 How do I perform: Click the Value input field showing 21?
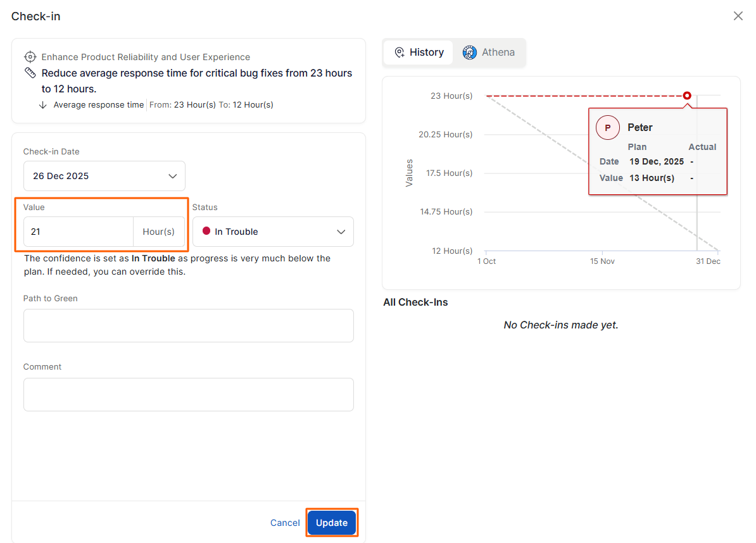(x=79, y=232)
